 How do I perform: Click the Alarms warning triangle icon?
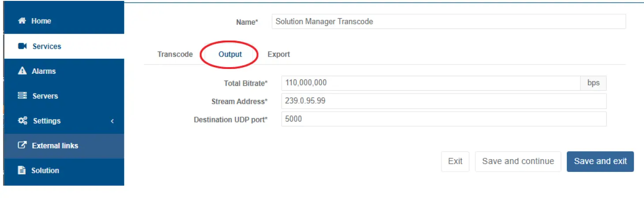tap(22, 71)
